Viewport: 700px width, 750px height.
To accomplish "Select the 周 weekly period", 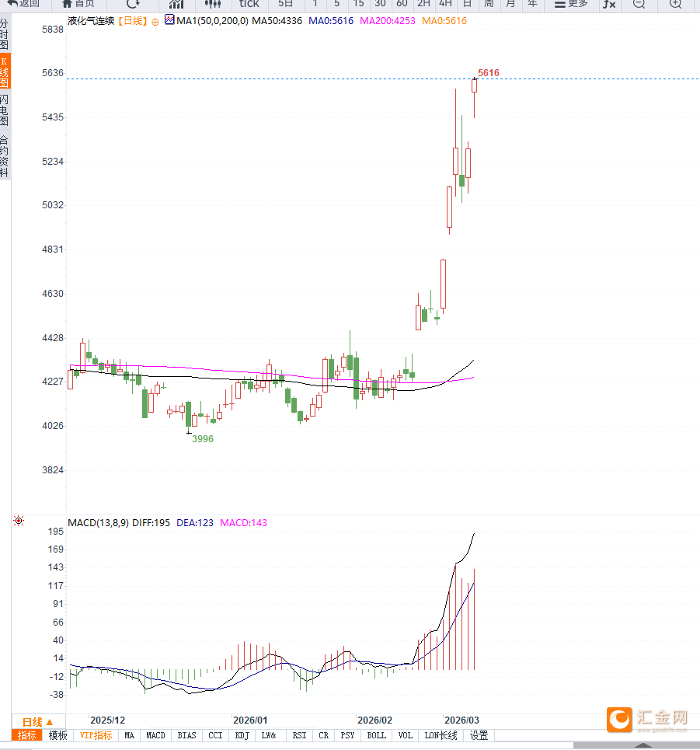I will (489, 4).
